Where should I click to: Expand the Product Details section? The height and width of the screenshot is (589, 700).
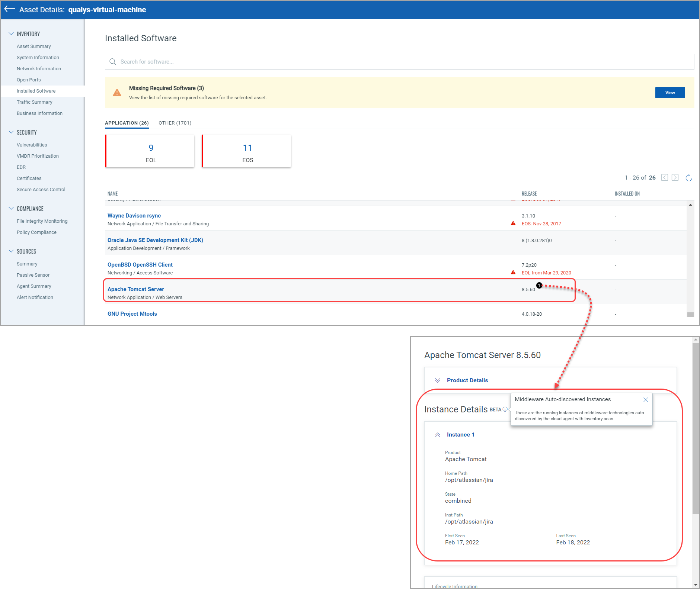[x=438, y=380]
